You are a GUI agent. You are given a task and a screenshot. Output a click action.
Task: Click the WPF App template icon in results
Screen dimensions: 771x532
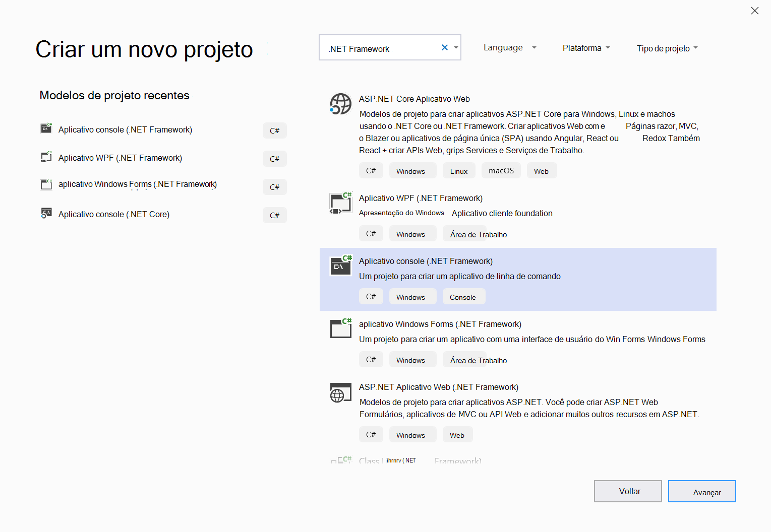click(340, 203)
